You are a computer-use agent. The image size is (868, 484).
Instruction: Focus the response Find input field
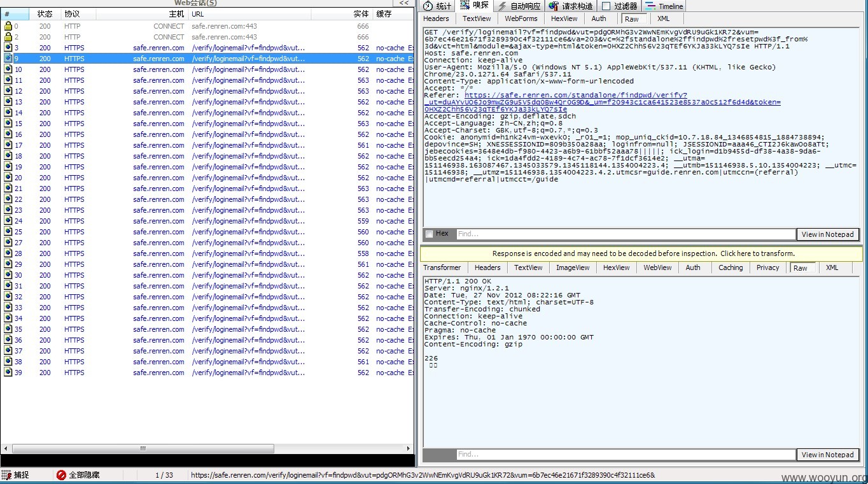[x=626, y=455]
